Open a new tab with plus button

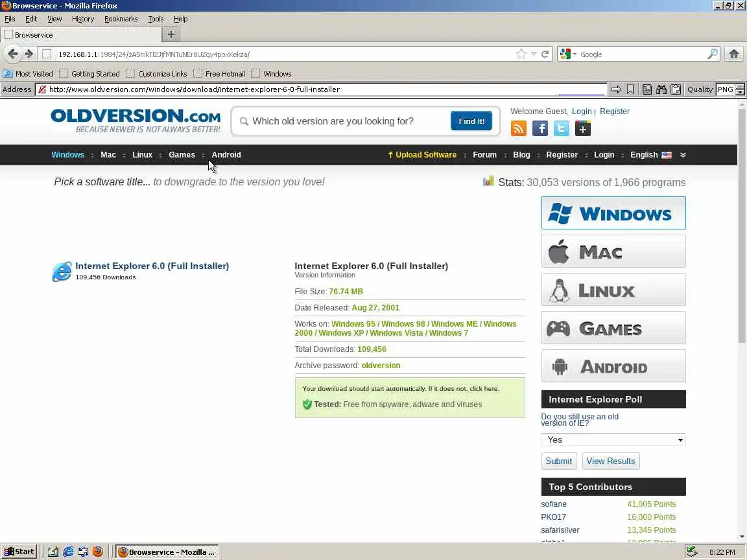point(171,34)
